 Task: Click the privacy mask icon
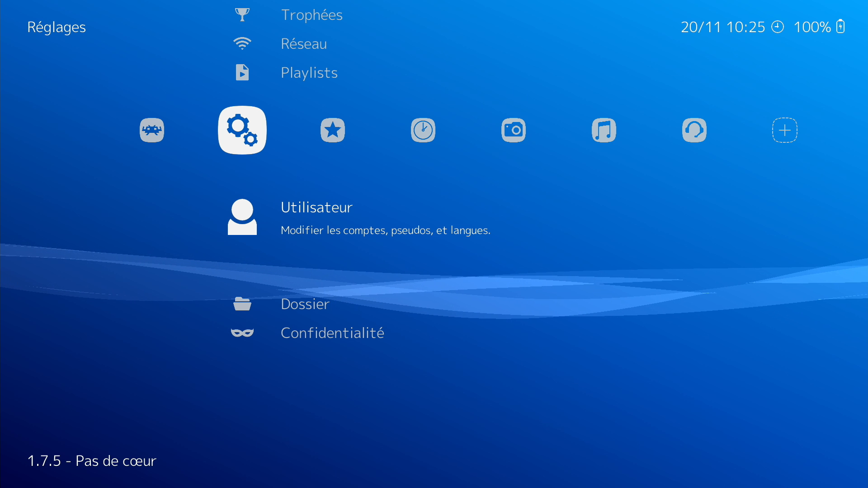pos(242,333)
